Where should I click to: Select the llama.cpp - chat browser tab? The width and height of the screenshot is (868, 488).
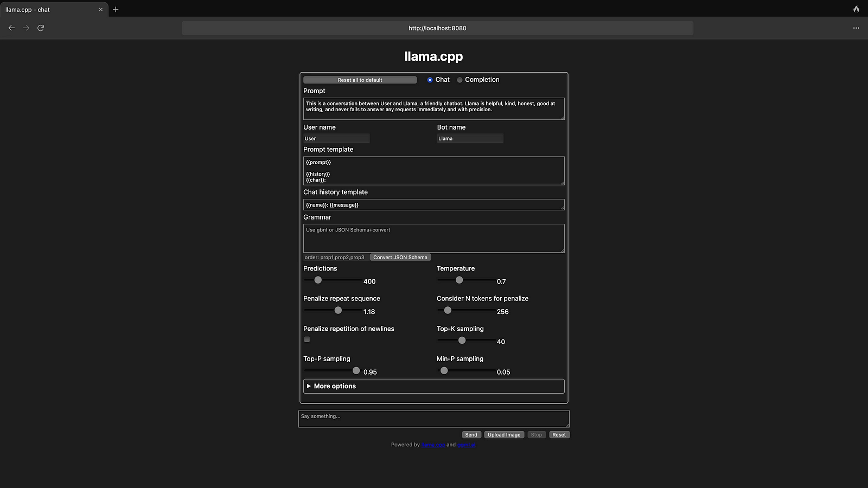49,9
